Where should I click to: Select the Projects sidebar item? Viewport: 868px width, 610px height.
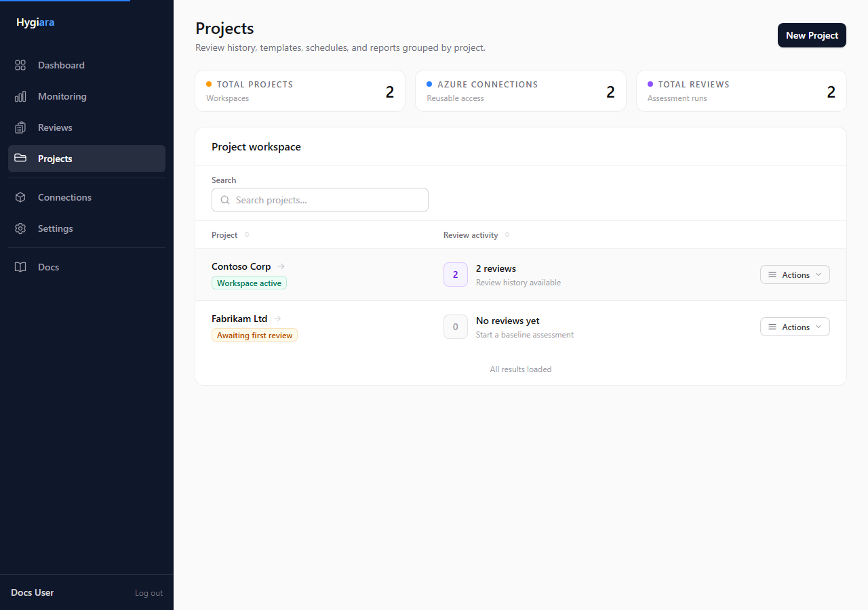click(87, 159)
